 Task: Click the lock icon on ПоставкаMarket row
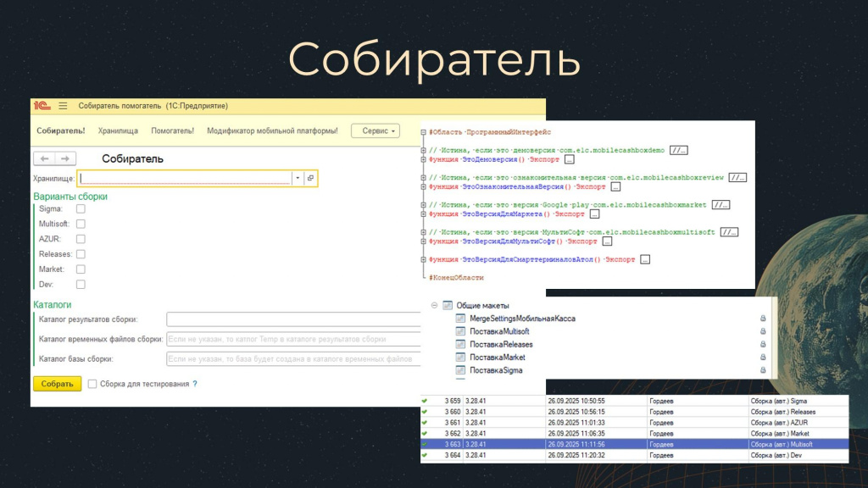[763, 358]
